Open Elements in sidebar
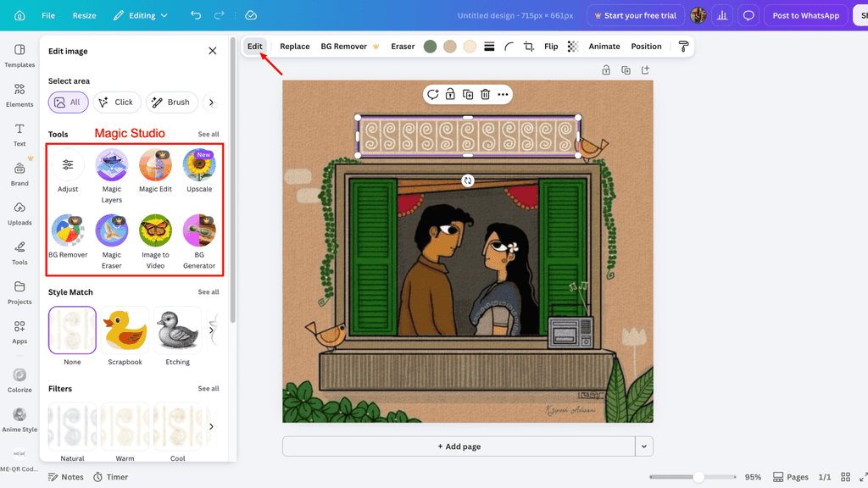The height and width of the screenshot is (488, 868). (19, 95)
